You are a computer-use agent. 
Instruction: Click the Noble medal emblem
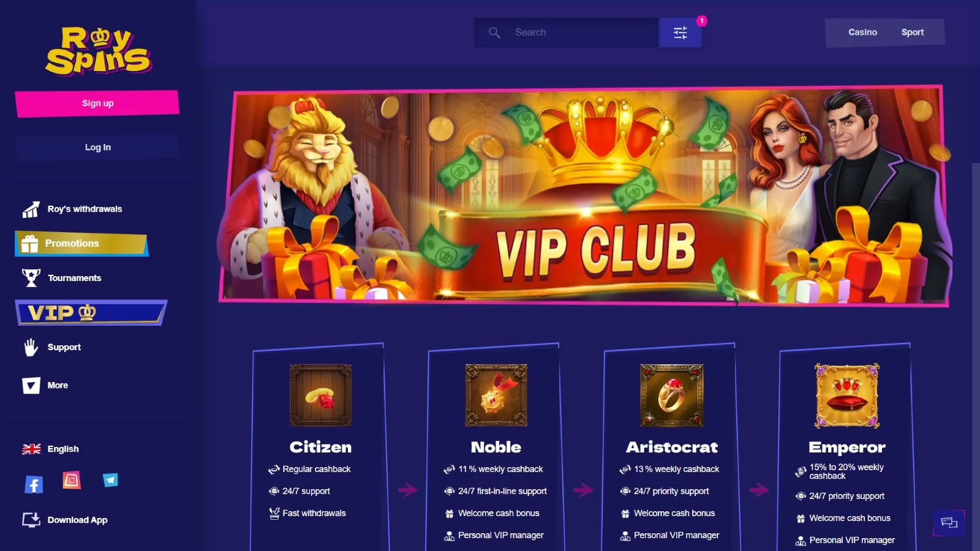click(x=496, y=395)
